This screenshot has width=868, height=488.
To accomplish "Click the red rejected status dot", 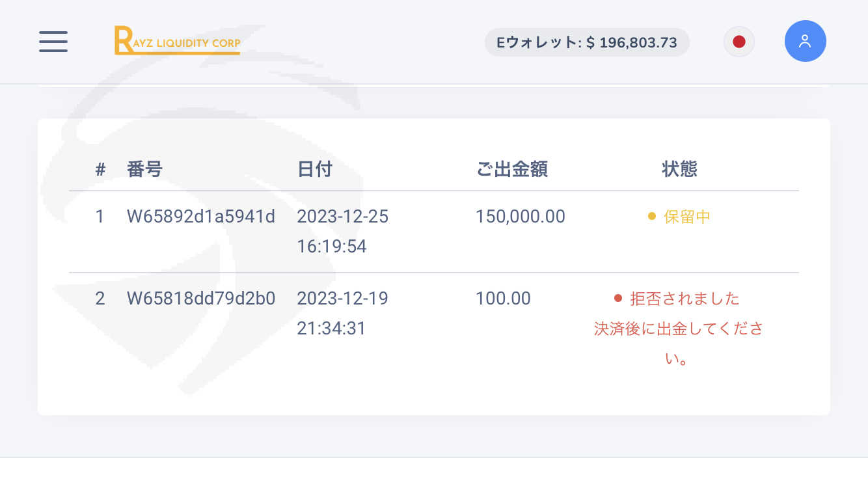I will click(x=618, y=299).
